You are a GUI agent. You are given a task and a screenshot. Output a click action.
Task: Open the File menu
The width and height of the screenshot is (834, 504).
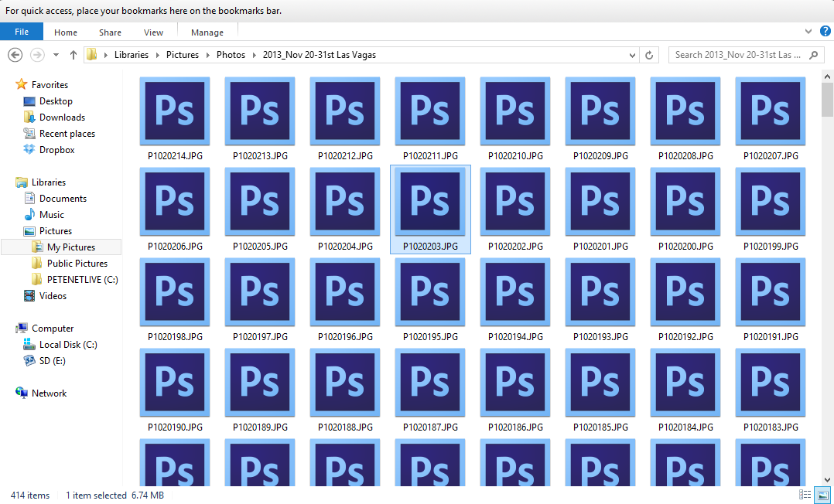[x=22, y=32]
